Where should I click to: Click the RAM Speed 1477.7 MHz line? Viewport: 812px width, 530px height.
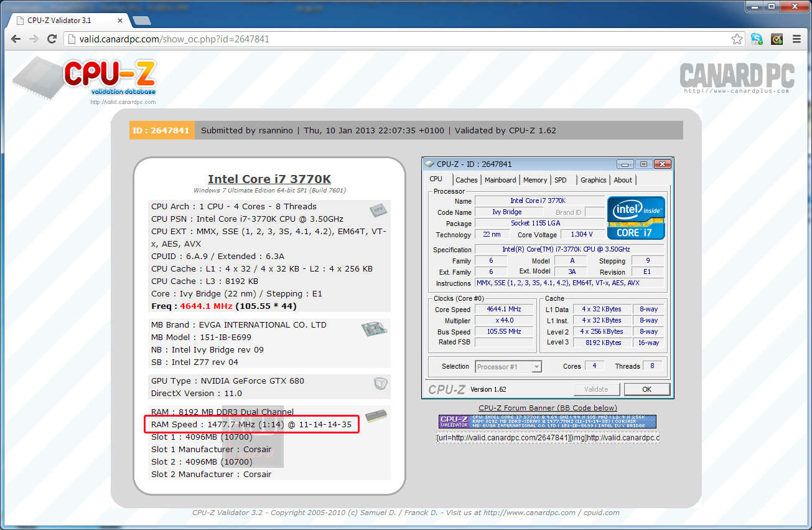click(x=251, y=425)
